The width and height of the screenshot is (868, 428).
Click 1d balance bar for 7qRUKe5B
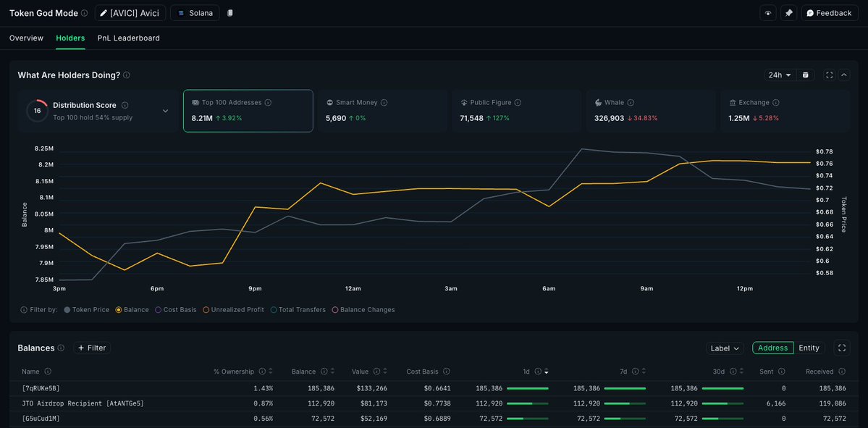527,388
